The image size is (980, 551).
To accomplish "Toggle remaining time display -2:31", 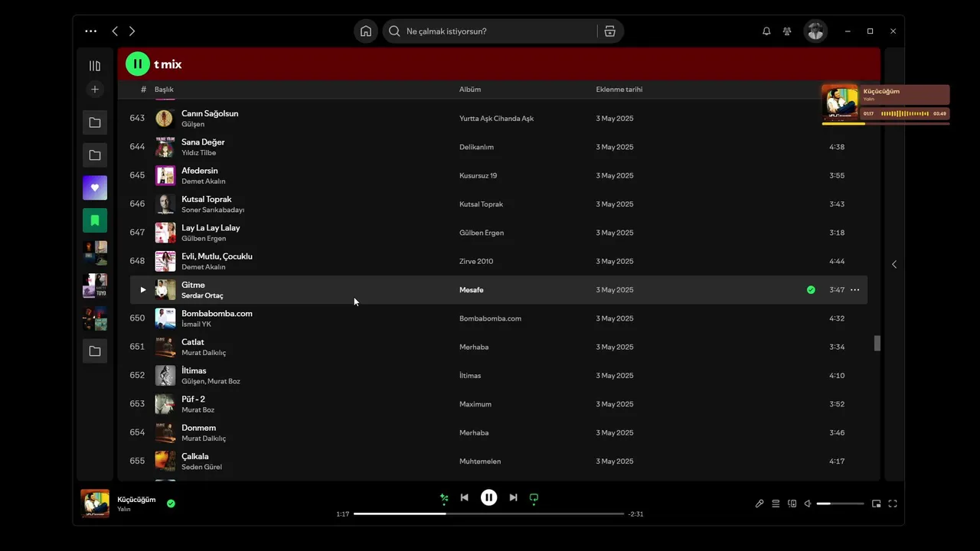I will [635, 514].
